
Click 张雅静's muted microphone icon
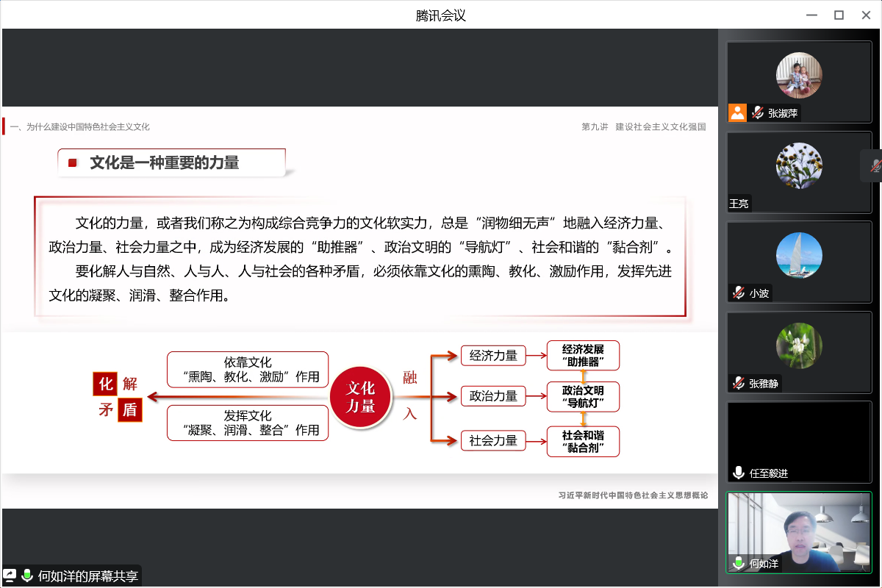(x=739, y=383)
